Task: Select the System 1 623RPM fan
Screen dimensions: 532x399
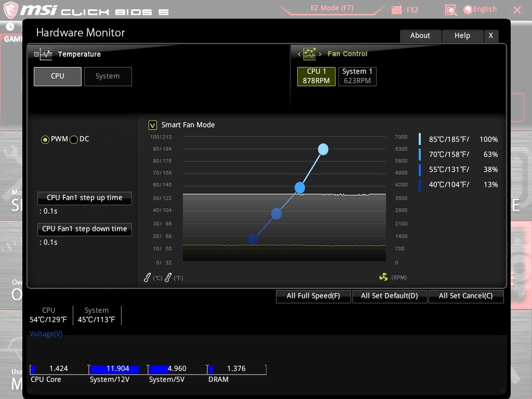Action: (357, 76)
